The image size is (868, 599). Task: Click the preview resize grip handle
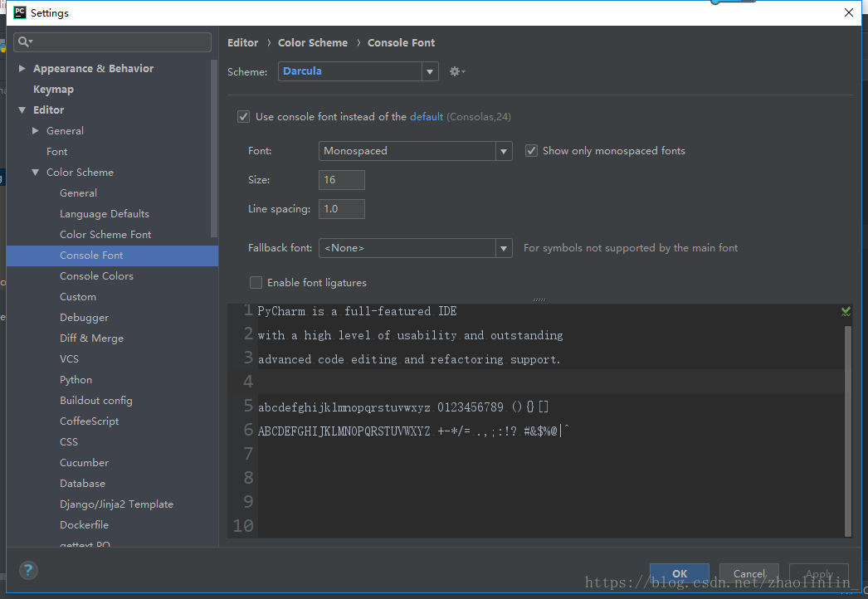click(x=539, y=299)
